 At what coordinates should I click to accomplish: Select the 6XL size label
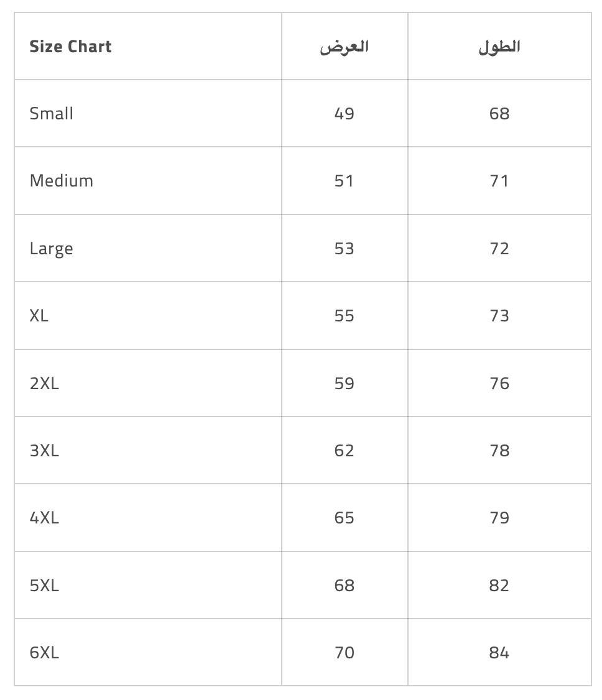pos(44,652)
